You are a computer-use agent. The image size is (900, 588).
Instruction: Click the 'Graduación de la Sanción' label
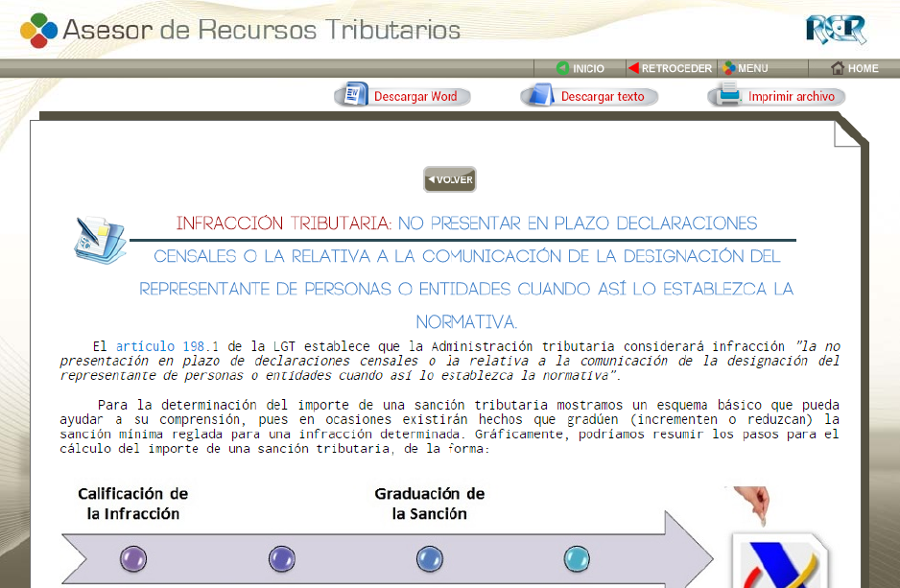point(429,504)
